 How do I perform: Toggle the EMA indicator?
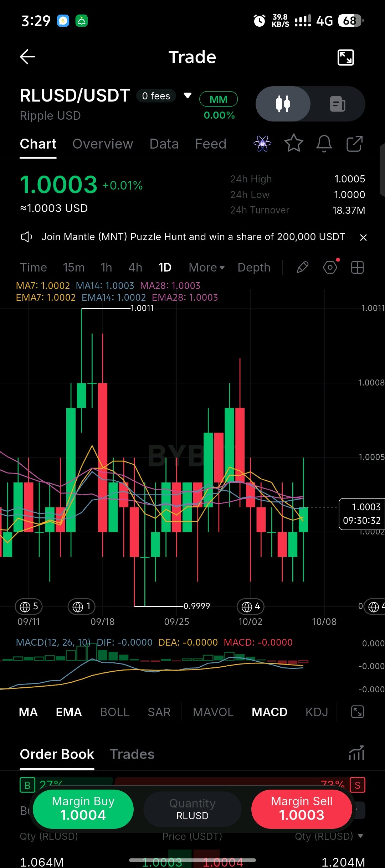69,712
